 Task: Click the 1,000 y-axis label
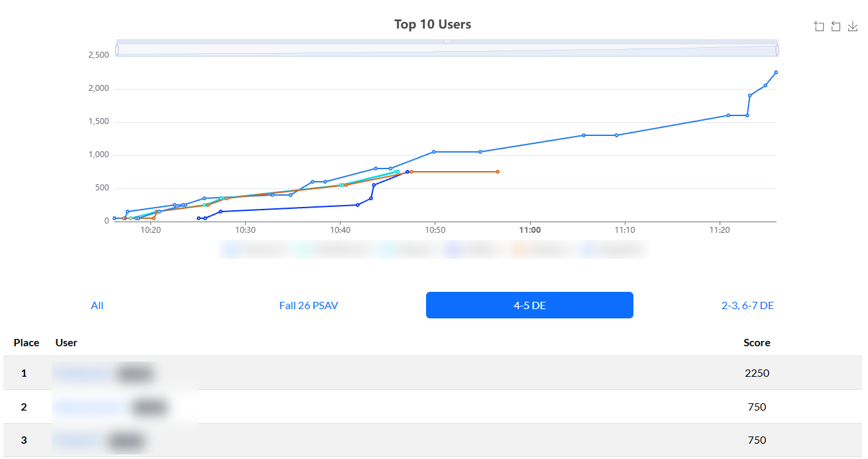pos(98,155)
